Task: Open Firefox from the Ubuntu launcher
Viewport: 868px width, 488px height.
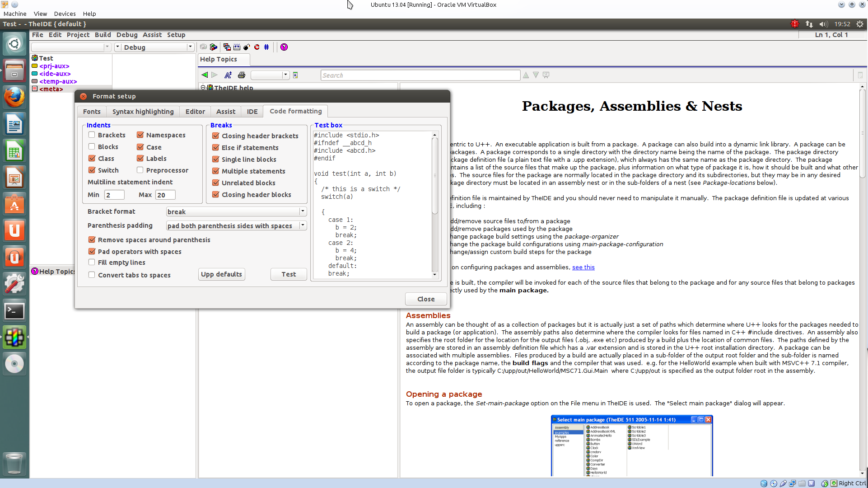Action: tap(14, 98)
